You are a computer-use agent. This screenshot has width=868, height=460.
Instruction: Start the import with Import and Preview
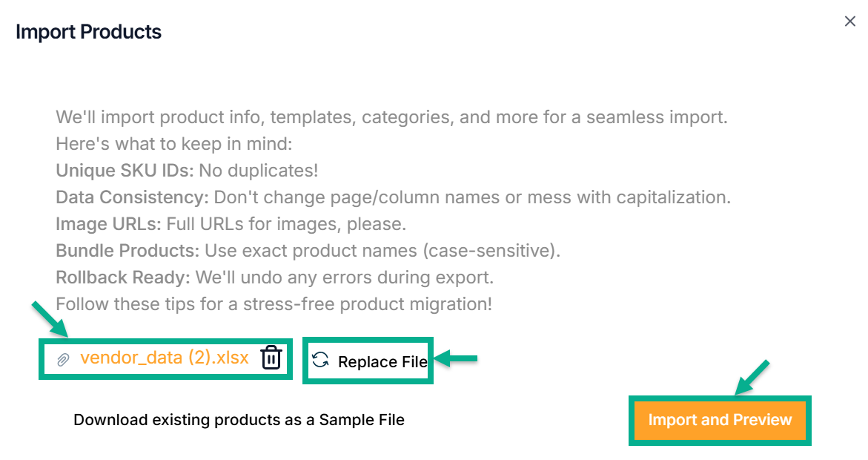point(720,420)
